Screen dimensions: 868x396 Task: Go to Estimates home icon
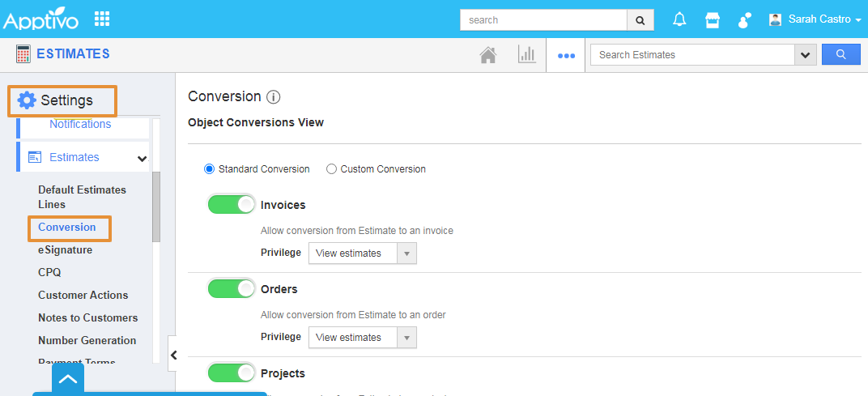point(487,55)
